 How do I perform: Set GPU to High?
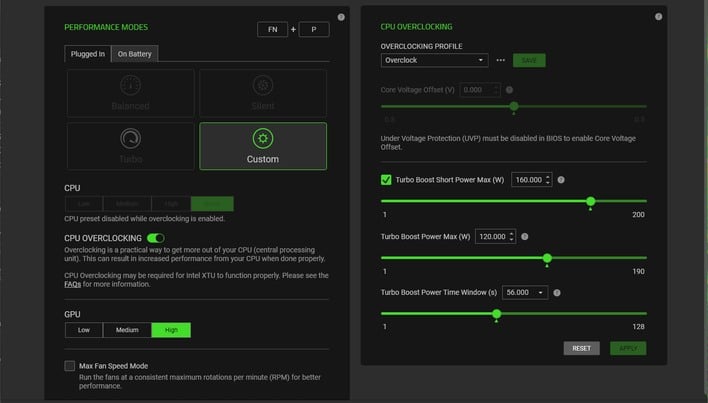171,330
